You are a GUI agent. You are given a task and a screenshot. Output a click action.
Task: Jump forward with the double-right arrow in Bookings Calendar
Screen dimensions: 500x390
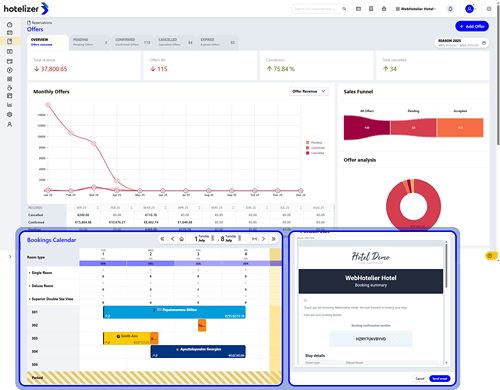273,239
